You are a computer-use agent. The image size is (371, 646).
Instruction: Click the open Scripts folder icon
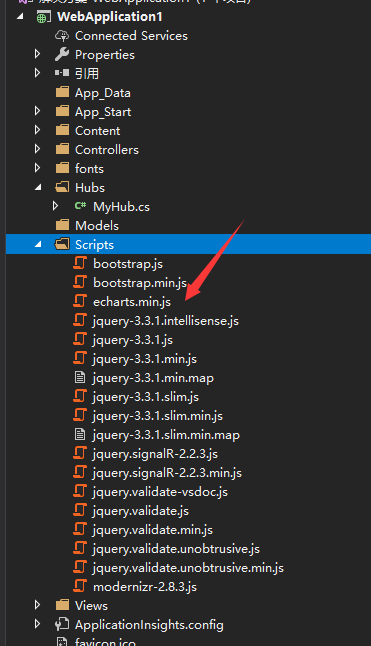point(62,244)
